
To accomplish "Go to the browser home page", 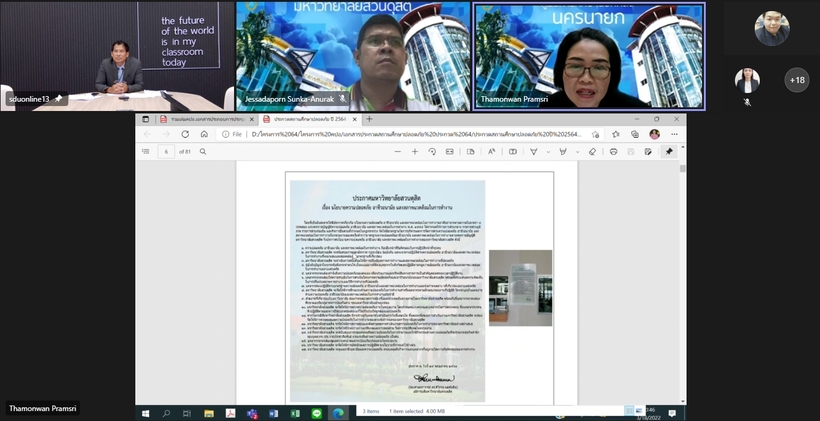I will point(204,134).
